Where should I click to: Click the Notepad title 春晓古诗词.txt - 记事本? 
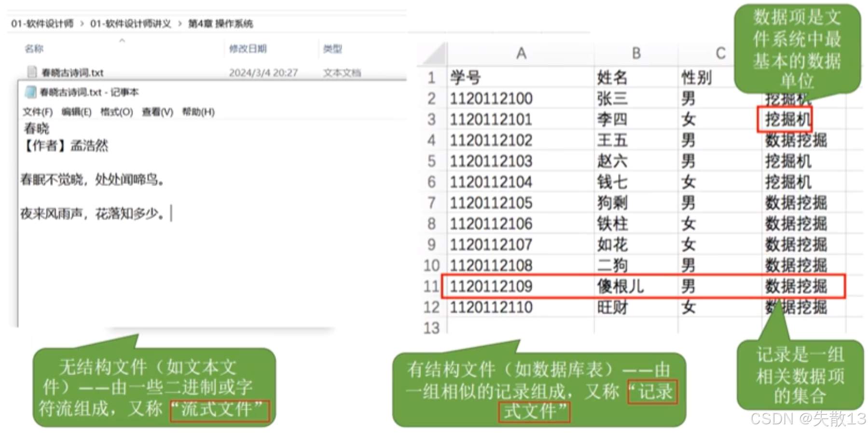click(89, 92)
